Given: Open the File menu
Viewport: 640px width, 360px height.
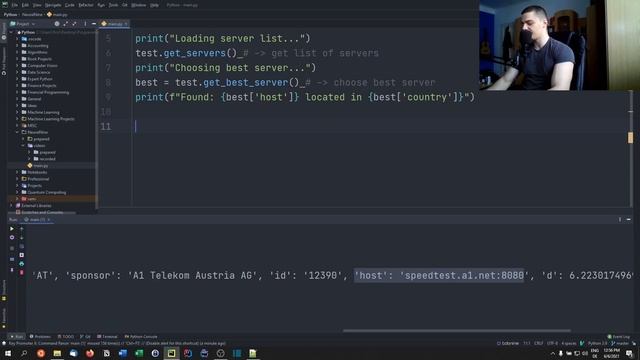Looking at the screenshot, I should [15, 5].
